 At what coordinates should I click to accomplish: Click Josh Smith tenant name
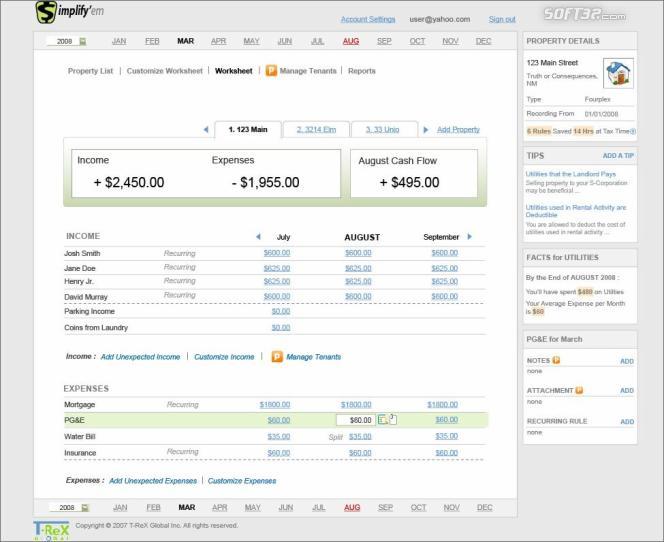coord(82,253)
